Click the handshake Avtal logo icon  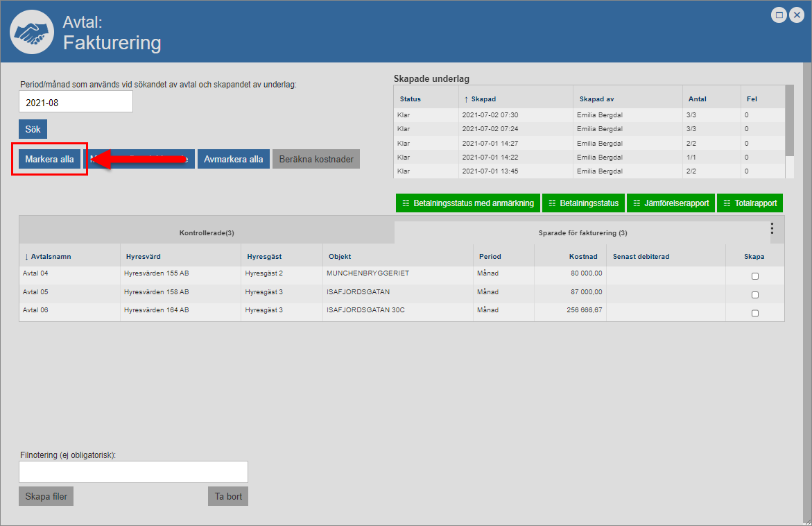coord(32,31)
